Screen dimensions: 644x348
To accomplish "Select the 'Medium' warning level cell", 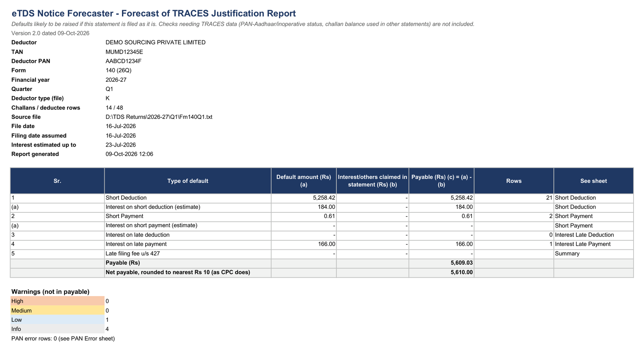I will coord(57,311).
